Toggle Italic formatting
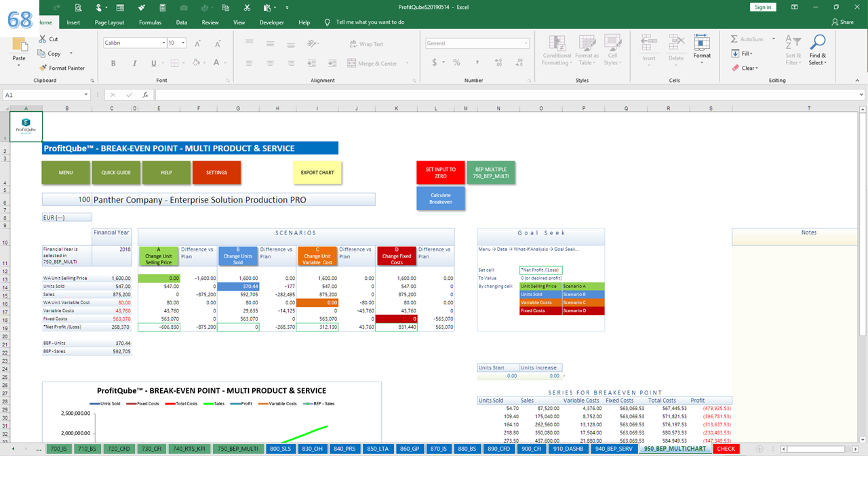 (134, 63)
